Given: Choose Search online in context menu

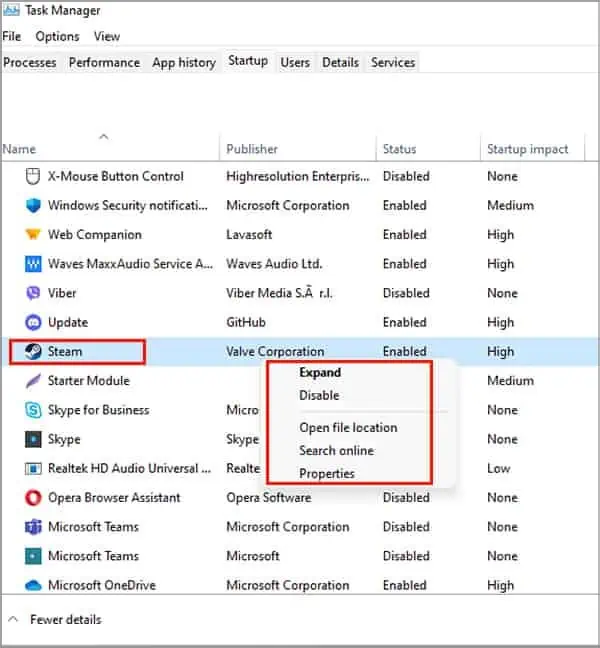Looking at the screenshot, I should coord(336,450).
